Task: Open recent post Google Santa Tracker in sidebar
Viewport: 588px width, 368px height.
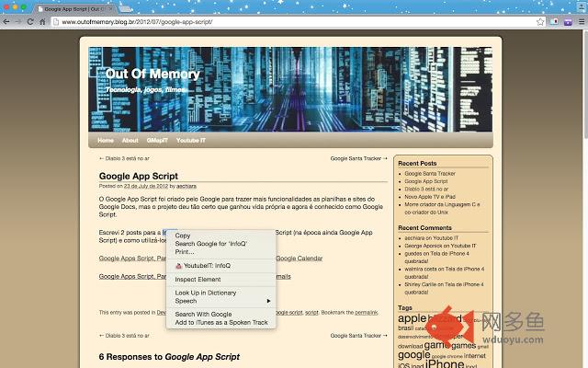Action: [x=430, y=174]
